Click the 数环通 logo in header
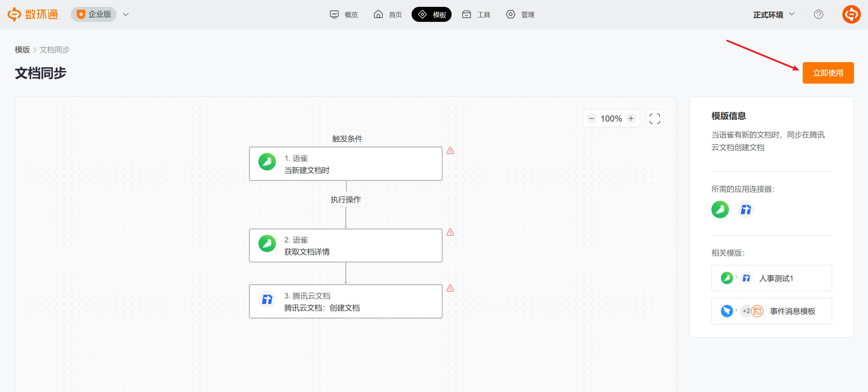The image size is (868, 392). tap(33, 14)
